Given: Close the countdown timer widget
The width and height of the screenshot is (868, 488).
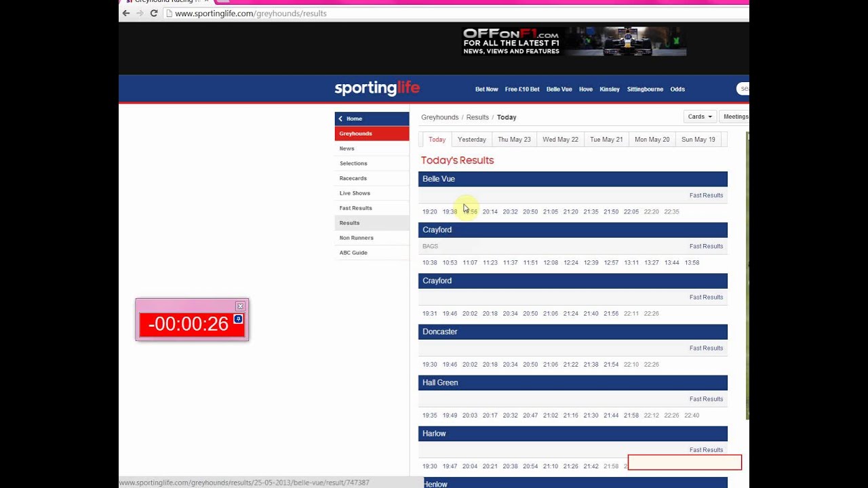Looking at the screenshot, I should click(240, 306).
